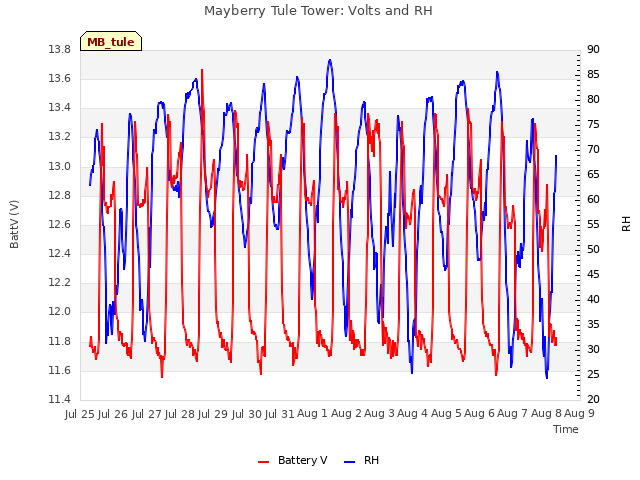The height and width of the screenshot is (480, 640).
Task: Click the Jul 27 date tick label
Action: click(147, 414)
